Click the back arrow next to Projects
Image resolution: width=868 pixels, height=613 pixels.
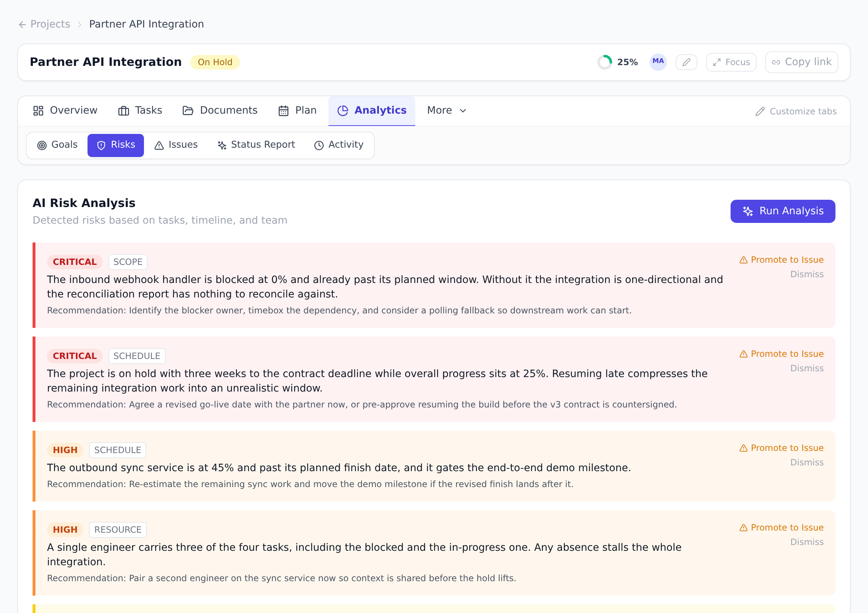click(22, 25)
